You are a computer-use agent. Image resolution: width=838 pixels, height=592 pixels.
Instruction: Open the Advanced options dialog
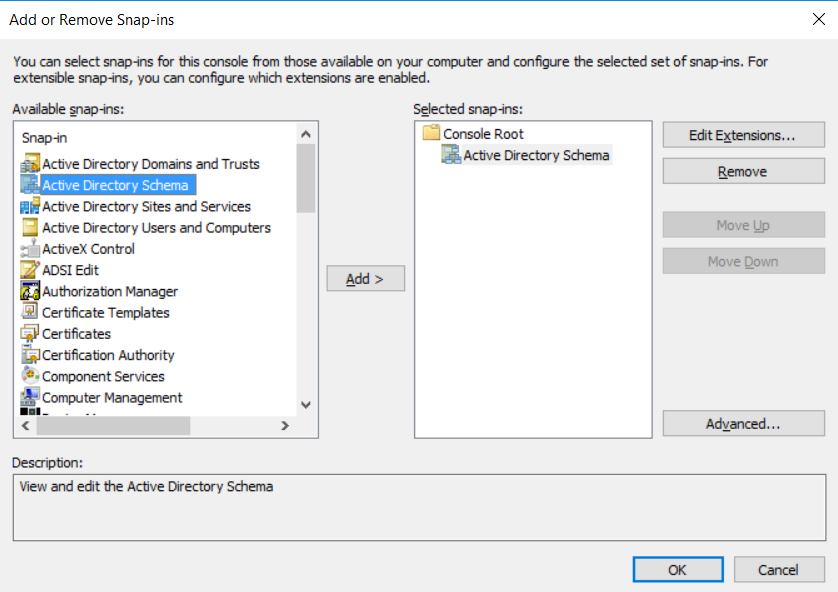coord(743,423)
